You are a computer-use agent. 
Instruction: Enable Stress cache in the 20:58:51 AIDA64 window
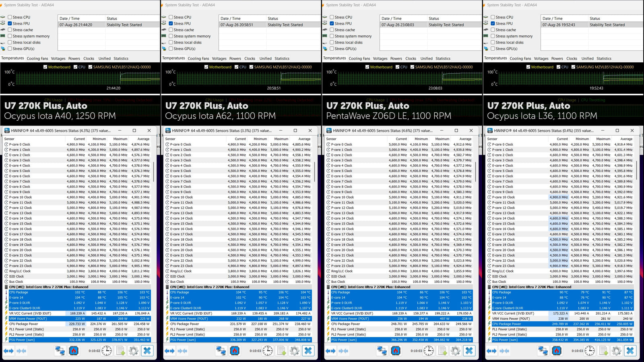171,30
